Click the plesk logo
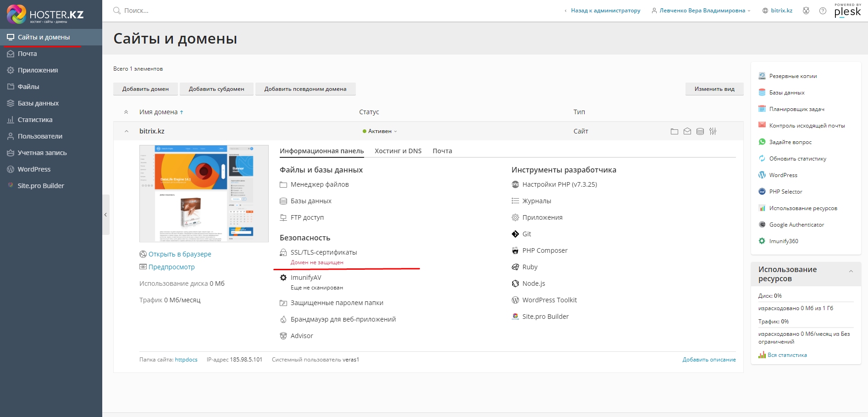The image size is (868, 417). tap(847, 11)
